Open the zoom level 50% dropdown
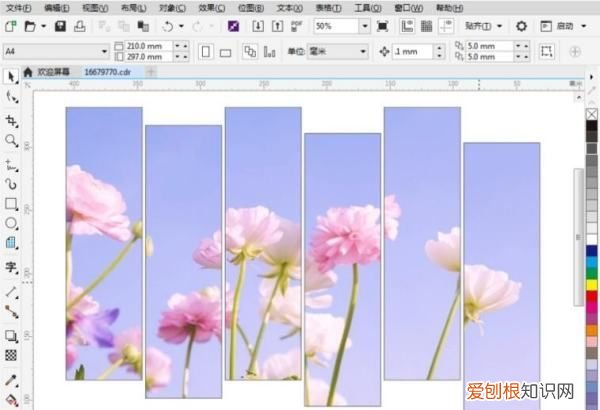Screen dimensions: 600x410 click(x=365, y=26)
